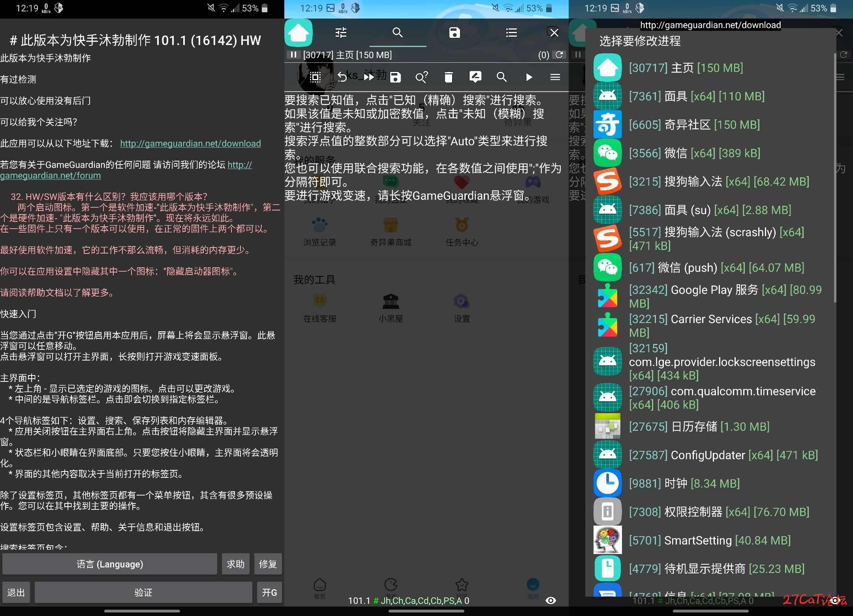
Task: Open 小黑屋 under 我的工具
Action: coord(391,308)
